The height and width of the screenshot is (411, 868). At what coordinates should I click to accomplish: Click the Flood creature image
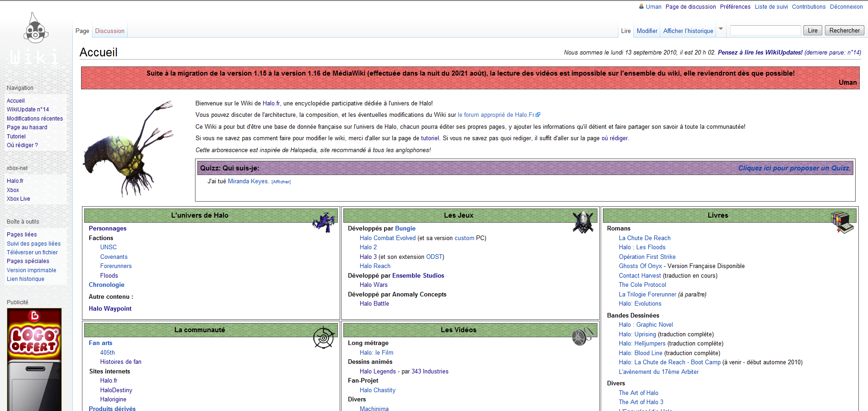[129, 148]
